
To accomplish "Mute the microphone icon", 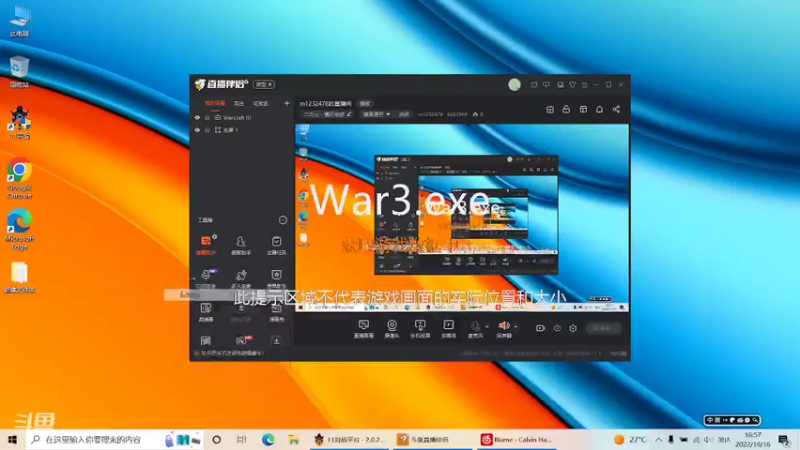I will 476,327.
